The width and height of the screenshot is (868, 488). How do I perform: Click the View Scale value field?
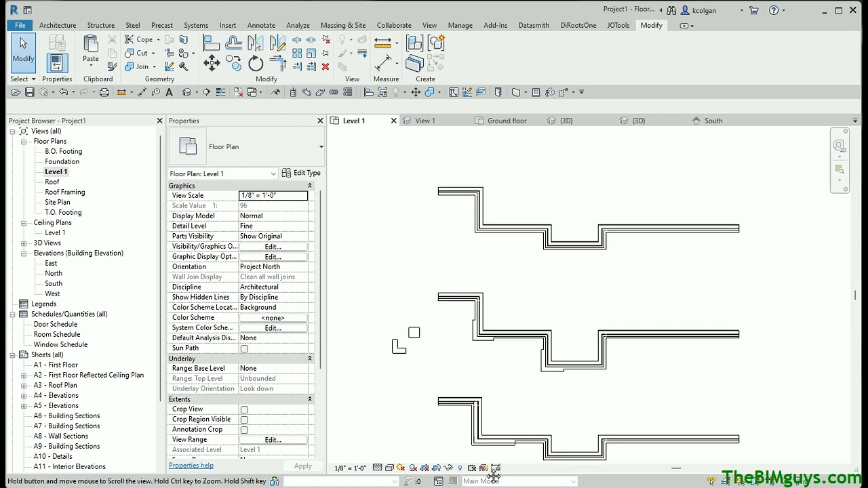(273, 195)
